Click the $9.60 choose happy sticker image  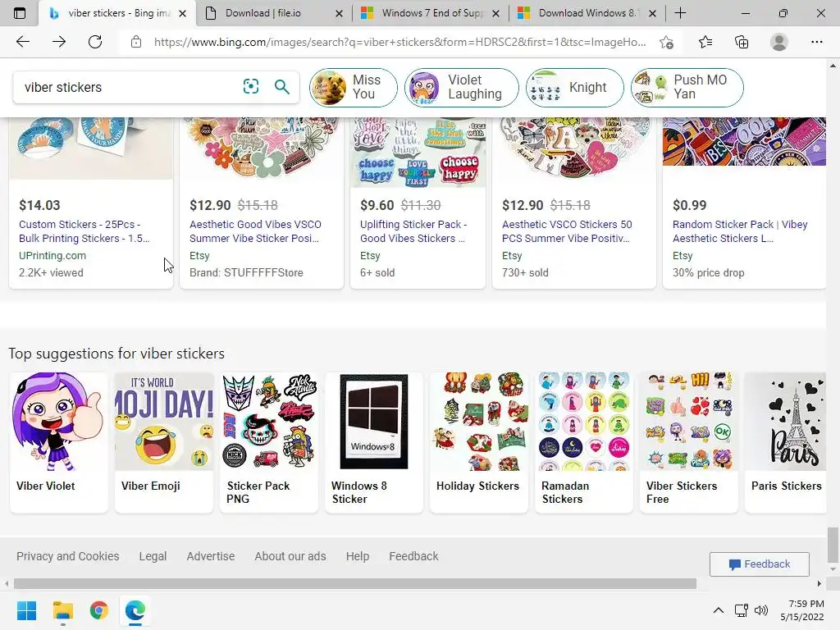pos(418,152)
